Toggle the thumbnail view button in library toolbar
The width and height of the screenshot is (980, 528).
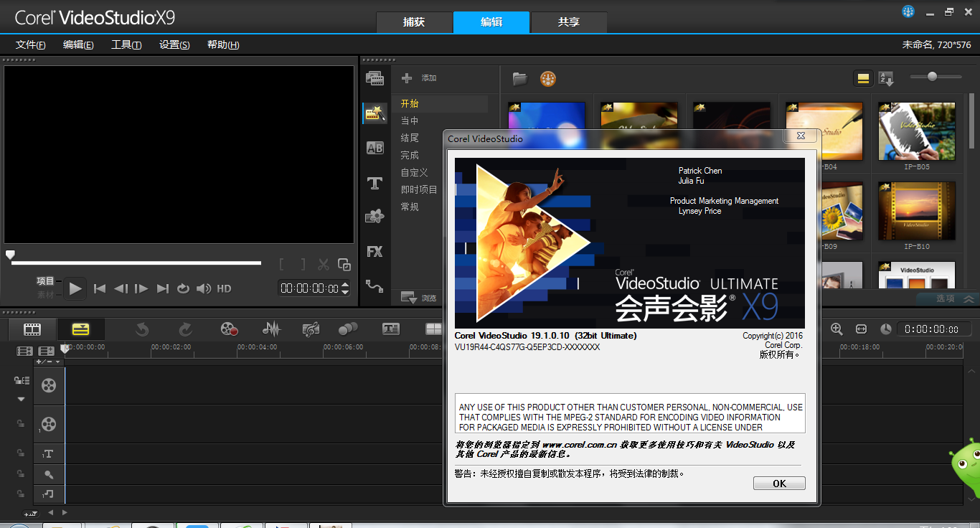click(863, 78)
